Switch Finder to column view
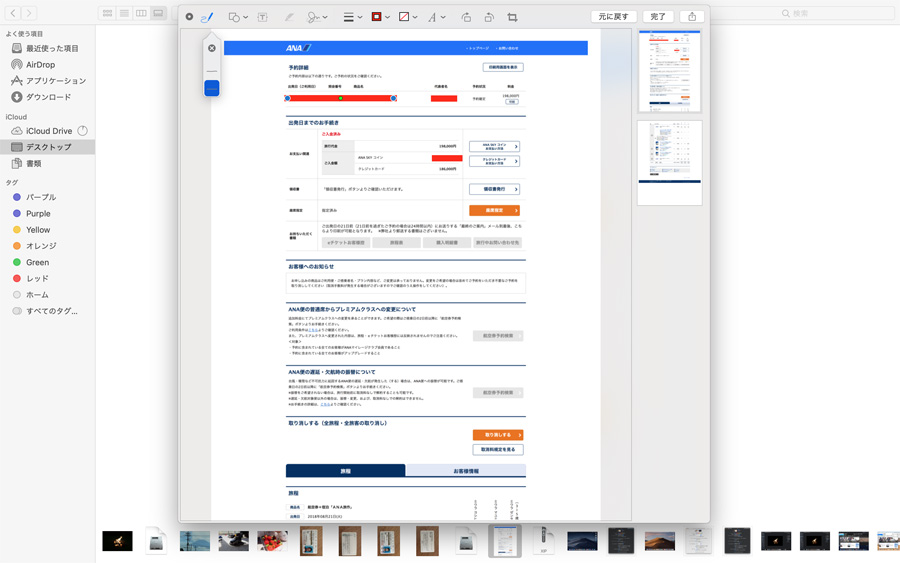Viewport: 900px width, 563px height. click(x=141, y=13)
